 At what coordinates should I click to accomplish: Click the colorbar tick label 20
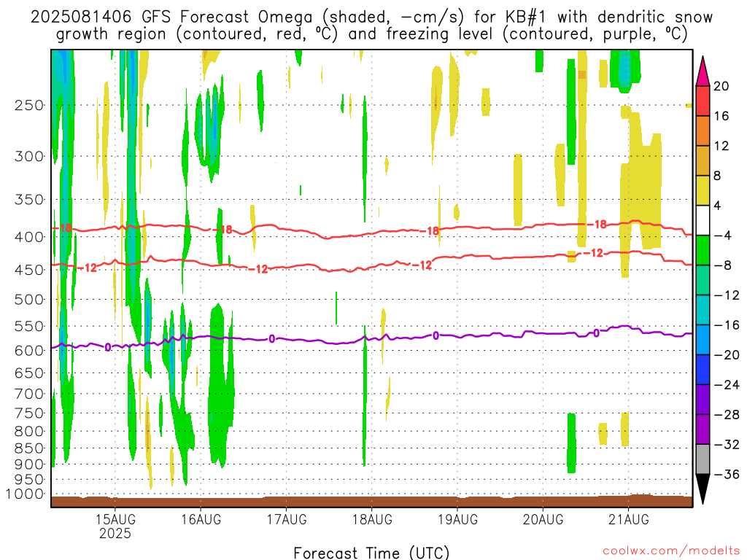pos(721,86)
